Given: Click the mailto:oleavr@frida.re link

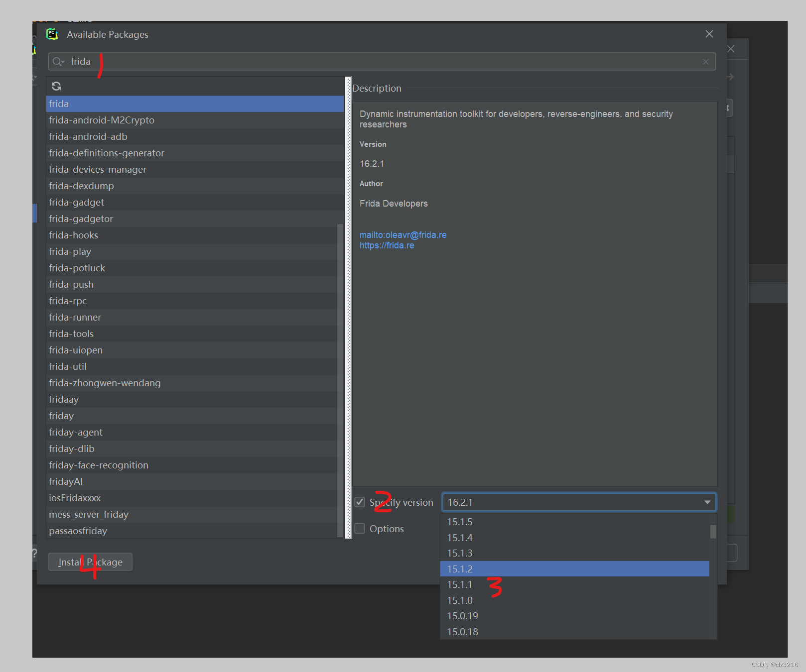Looking at the screenshot, I should click(403, 234).
